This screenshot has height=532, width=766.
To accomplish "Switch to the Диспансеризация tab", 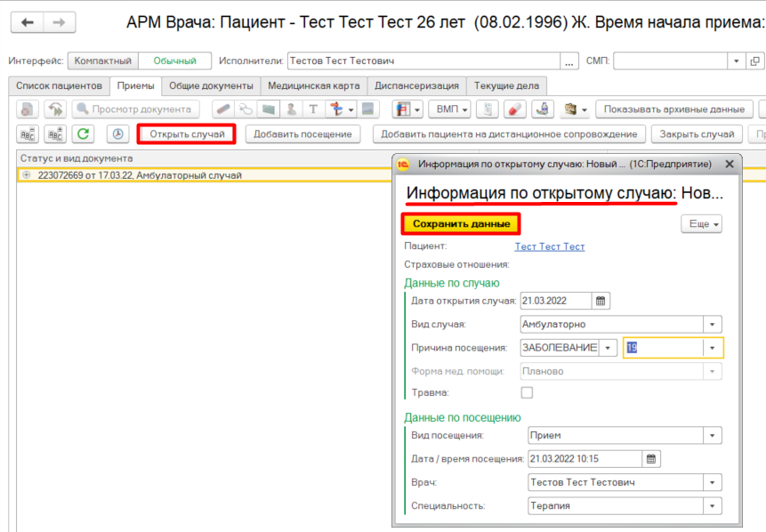I will [416, 85].
